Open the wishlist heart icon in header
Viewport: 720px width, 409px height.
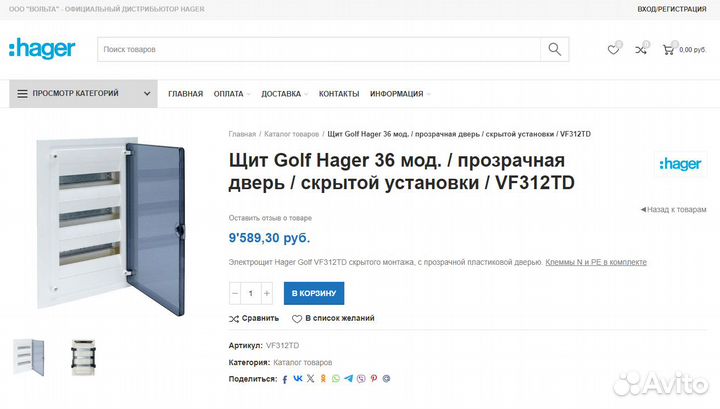[x=613, y=50]
